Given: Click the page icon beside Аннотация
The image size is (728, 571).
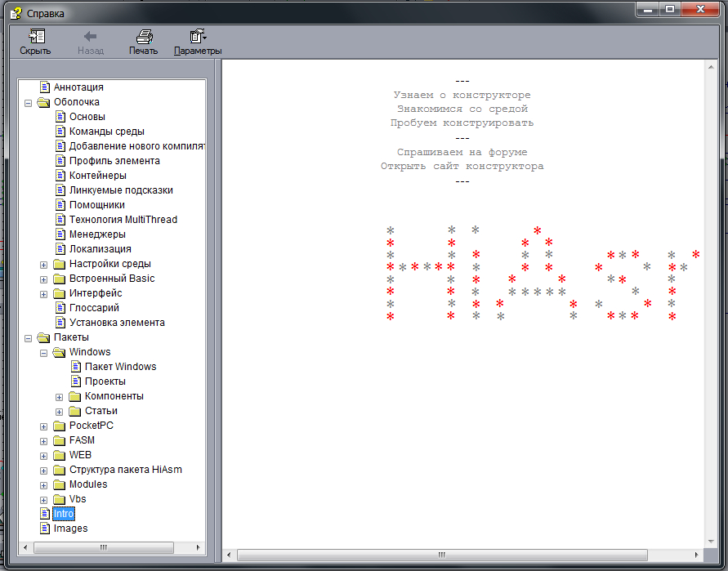Looking at the screenshot, I should (45, 87).
